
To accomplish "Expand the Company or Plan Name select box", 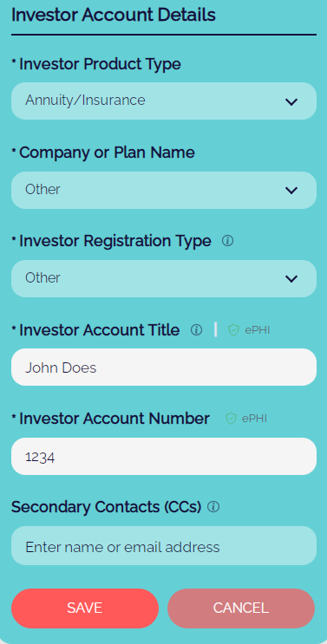I will [x=164, y=190].
